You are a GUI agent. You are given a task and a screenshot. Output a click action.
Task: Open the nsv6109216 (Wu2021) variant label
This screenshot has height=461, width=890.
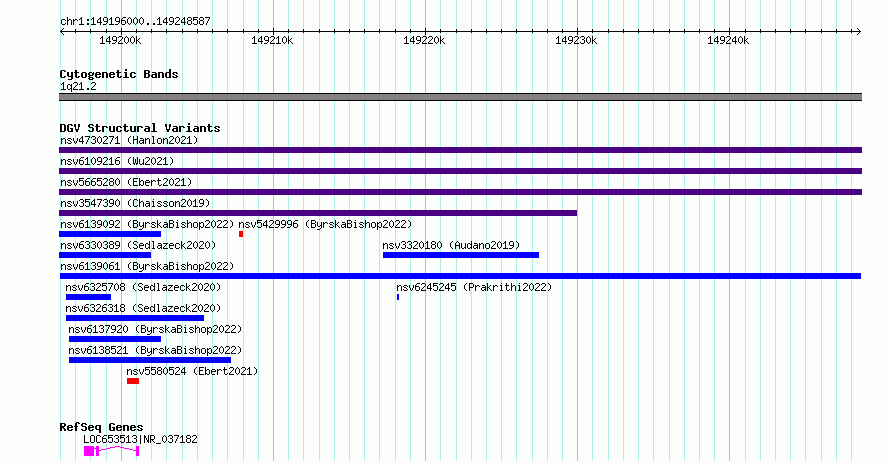[x=117, y=161]
